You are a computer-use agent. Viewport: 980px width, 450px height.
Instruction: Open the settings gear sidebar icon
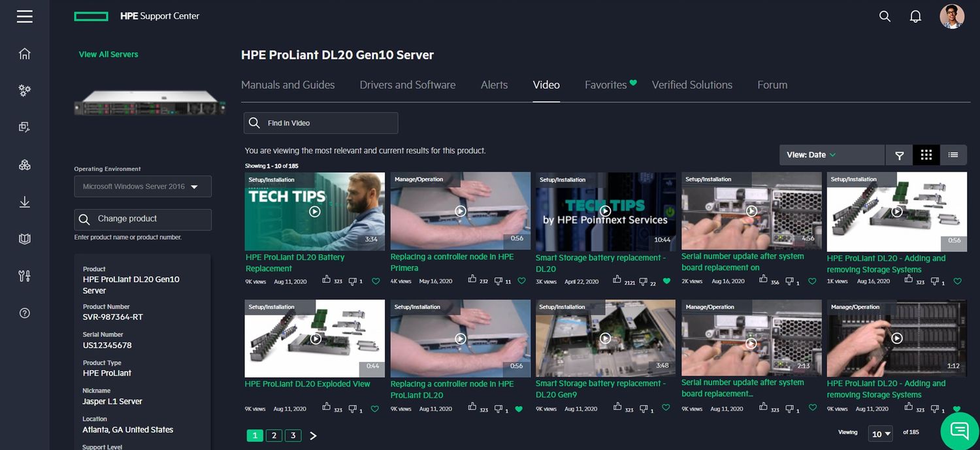[25, 90]
